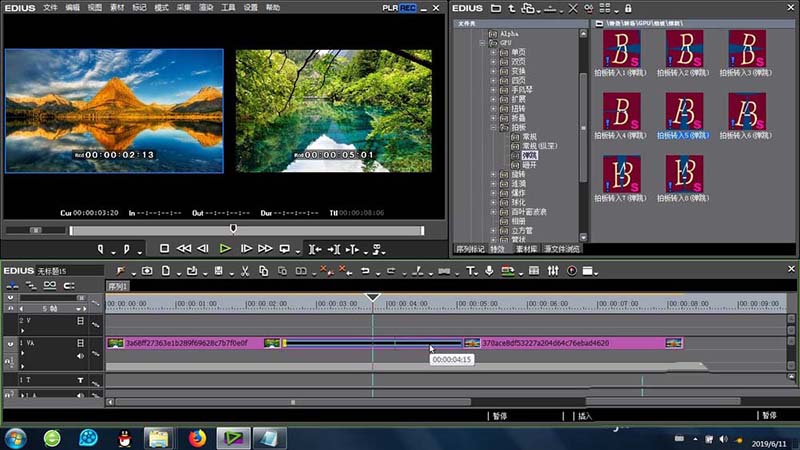800x450 pixels.
Task: Select 拍板转入5 (弹跳) effect thumbnail
Action: (x=684, y=112)
